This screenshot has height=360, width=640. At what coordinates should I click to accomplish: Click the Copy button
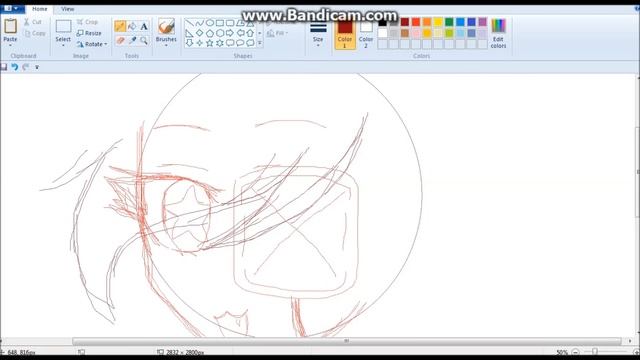tap(35, 33)
